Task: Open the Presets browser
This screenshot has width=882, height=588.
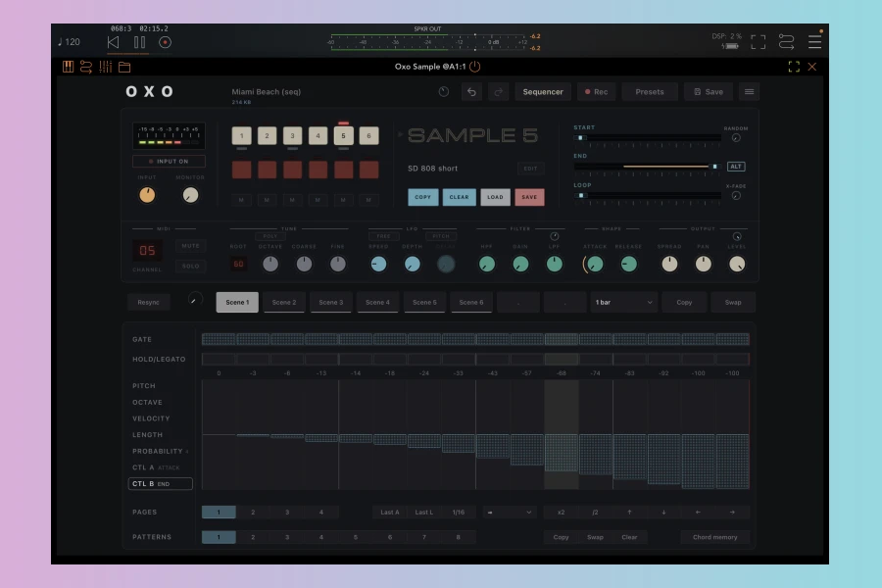Action: (x=650, y=92)
